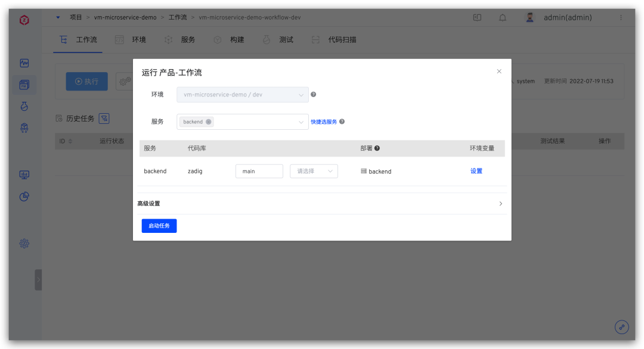Open the projects icon in sidebar
The height and width of the screenshot is (349, 644).
coord(24,85)
